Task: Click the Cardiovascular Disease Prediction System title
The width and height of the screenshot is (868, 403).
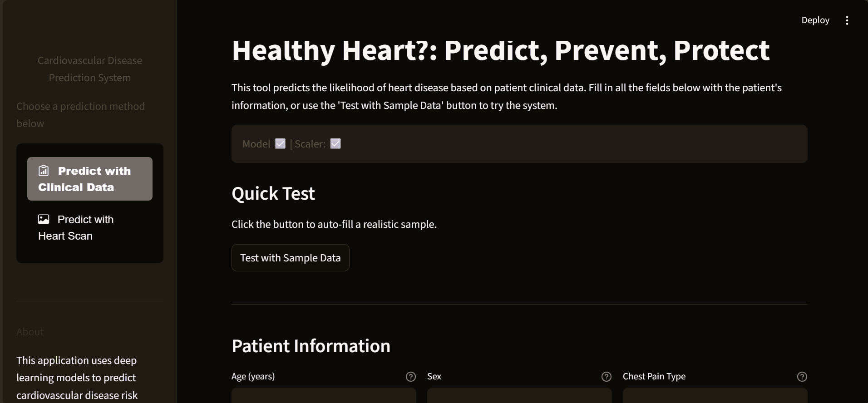Action: 90,69
